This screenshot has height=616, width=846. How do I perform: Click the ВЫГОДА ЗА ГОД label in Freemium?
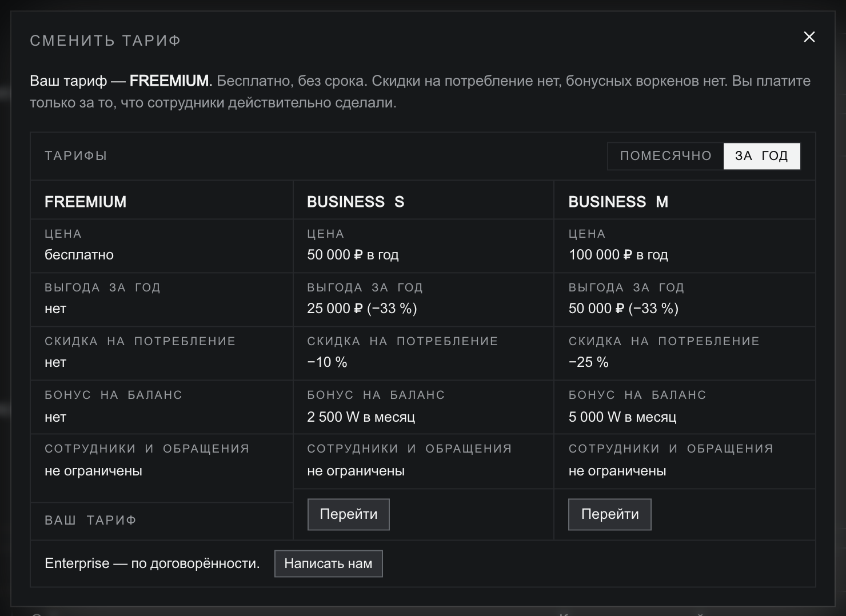click(x=103, y=287)
